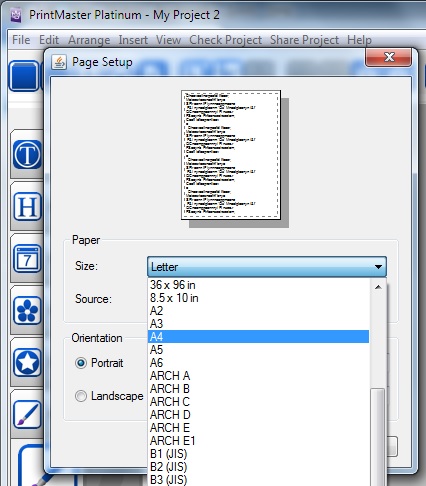This screenshot has height=486, width=426.
Task: Click the star shape icon
Action: [x=27, y=363]
